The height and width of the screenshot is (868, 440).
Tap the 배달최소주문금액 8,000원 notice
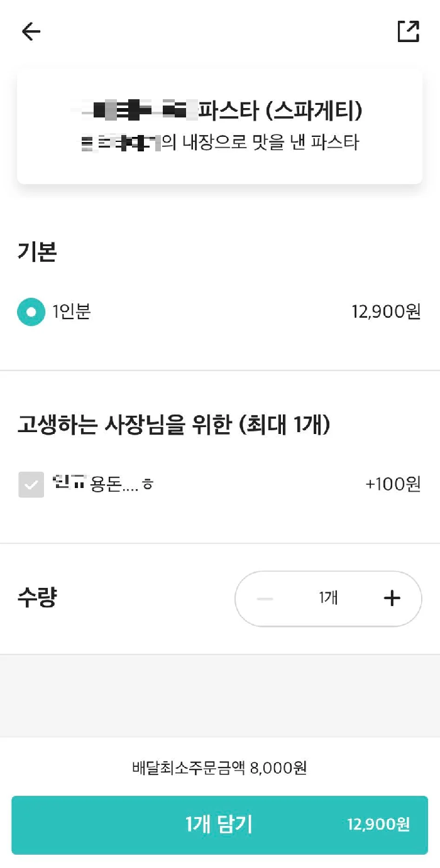point(219,768)
